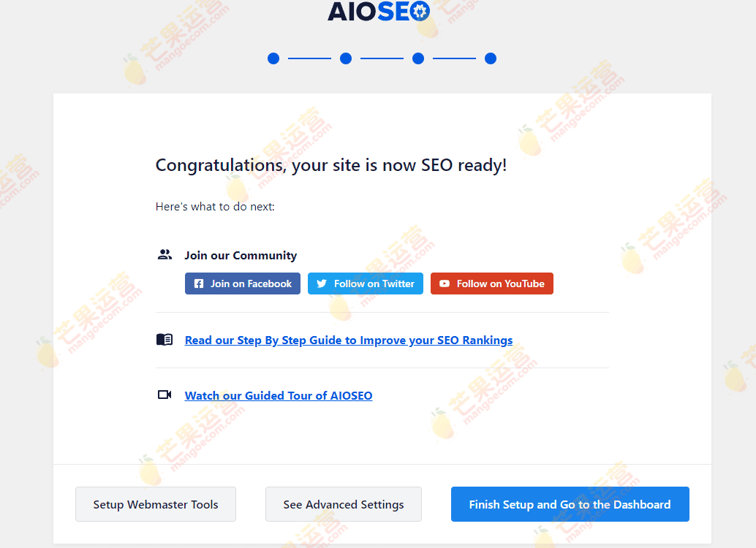Follow AIOSEO on Twitter

coord(365,283)
